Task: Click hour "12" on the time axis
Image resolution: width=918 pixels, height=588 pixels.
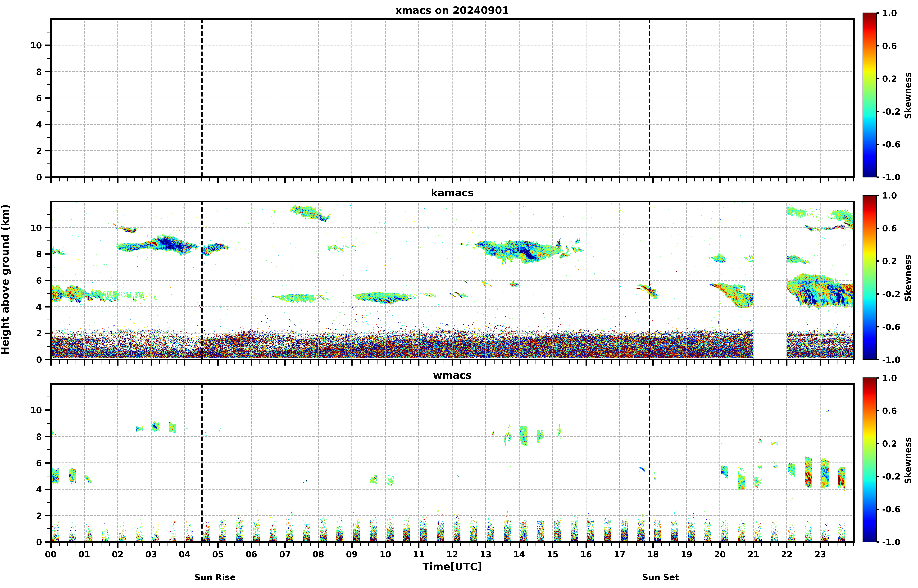Action: point(452,554)
